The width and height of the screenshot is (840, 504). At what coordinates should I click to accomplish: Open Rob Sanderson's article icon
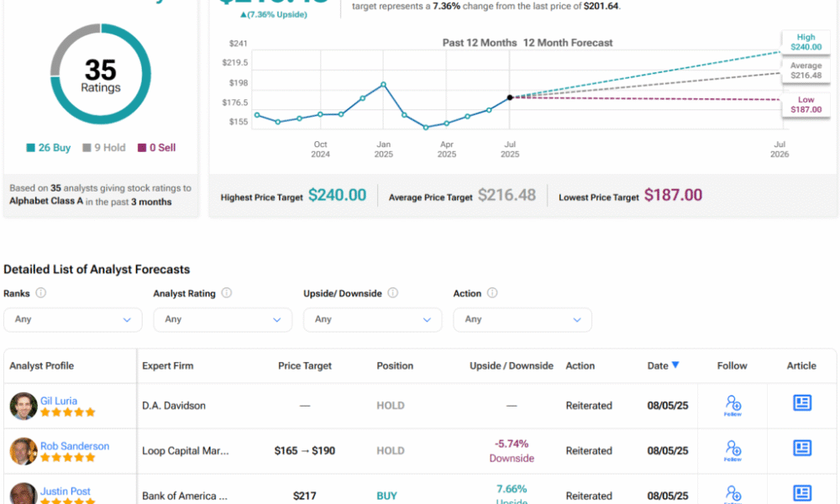click(x=802, y=449)
